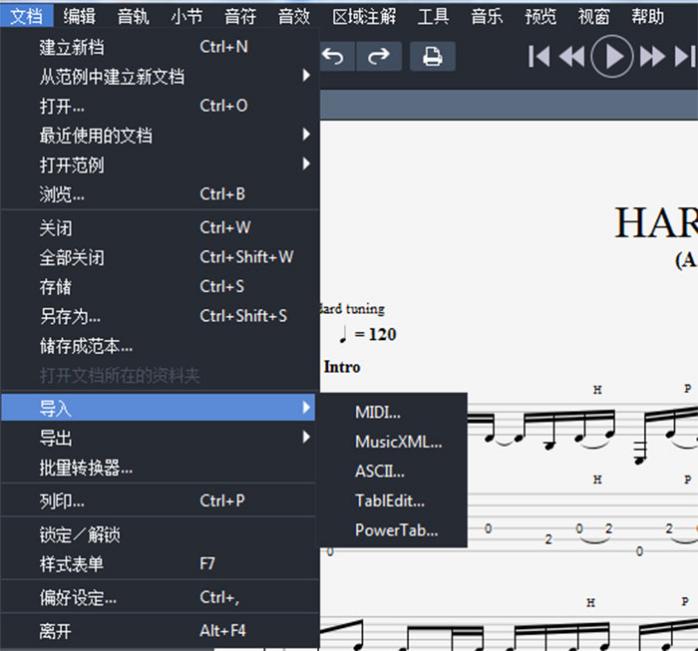The height and width of the screenshot is (651, 698).
Task: Open the 工具 menu in menu bar
Action: click(x=433, y=16)
